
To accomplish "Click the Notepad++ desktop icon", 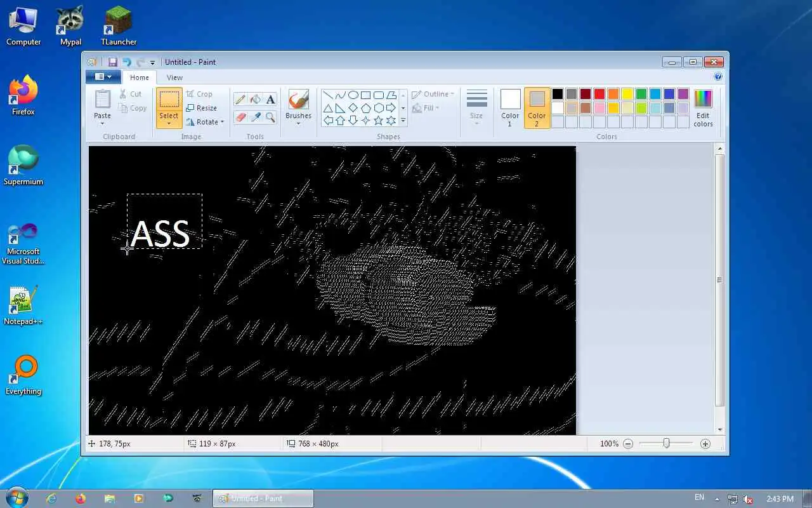I will 23,305.
